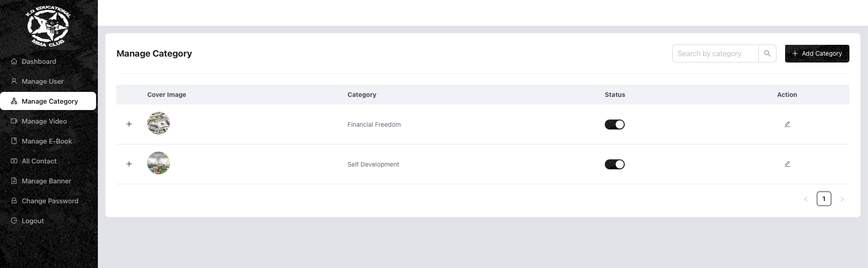This screenshot has height=268, width=868.
Task: Click the Change Password lock icon
Action: coord(14,201)
